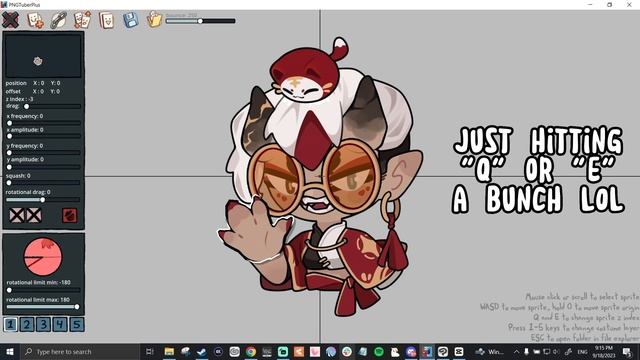Toggle the first crossed-out box

pyautogui.click(x=17, y=215)
